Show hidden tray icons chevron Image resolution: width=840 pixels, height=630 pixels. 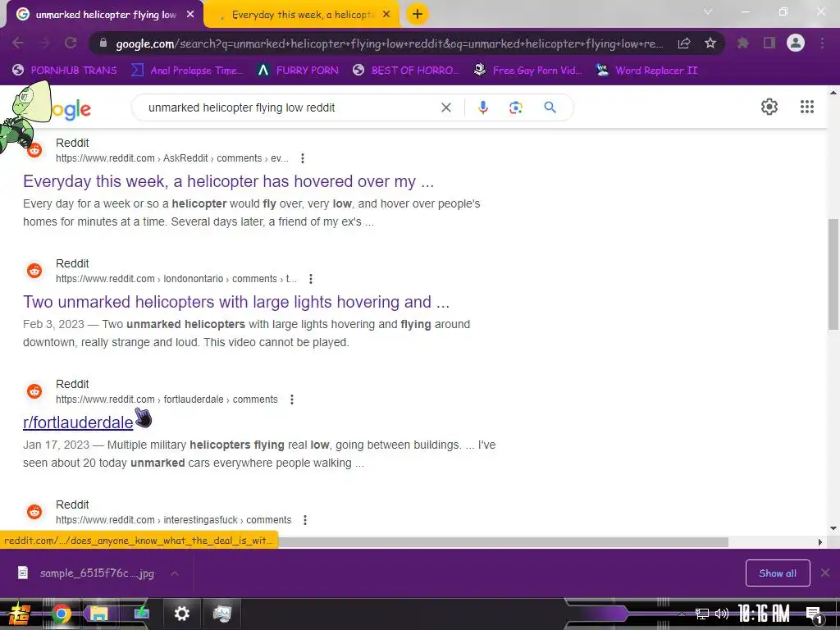(682, 614)
